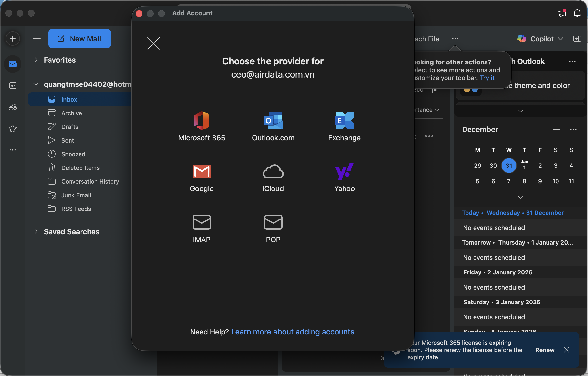Select Google as account provider
The width and height of the screenshot is (588, 376).
pyautogui.click(x=202, y=172)
